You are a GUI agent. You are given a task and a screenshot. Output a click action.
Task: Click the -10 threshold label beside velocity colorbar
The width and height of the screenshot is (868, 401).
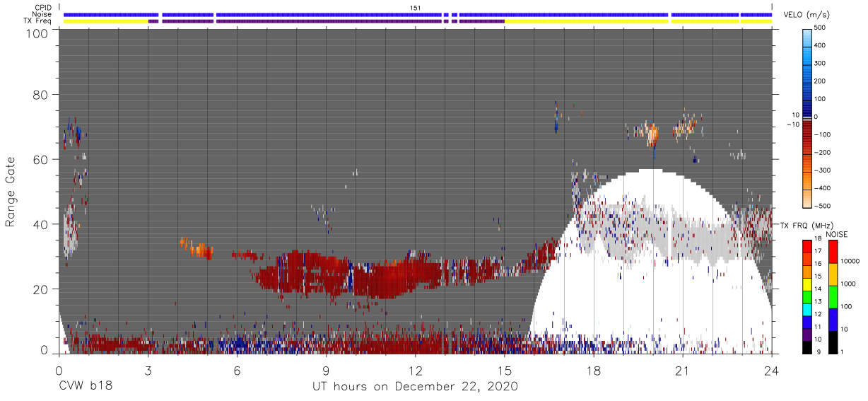[x=792, y=125]
